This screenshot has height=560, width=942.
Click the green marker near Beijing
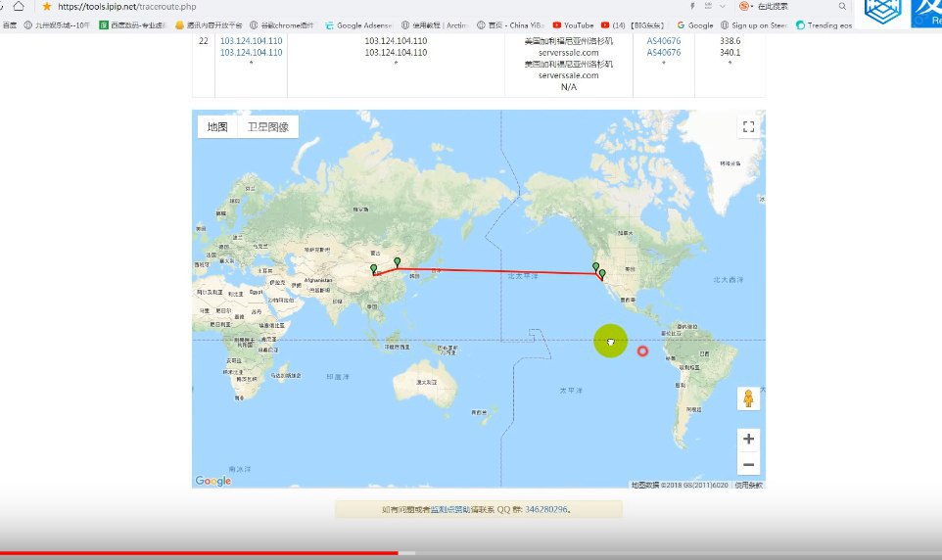pos(397,262)
